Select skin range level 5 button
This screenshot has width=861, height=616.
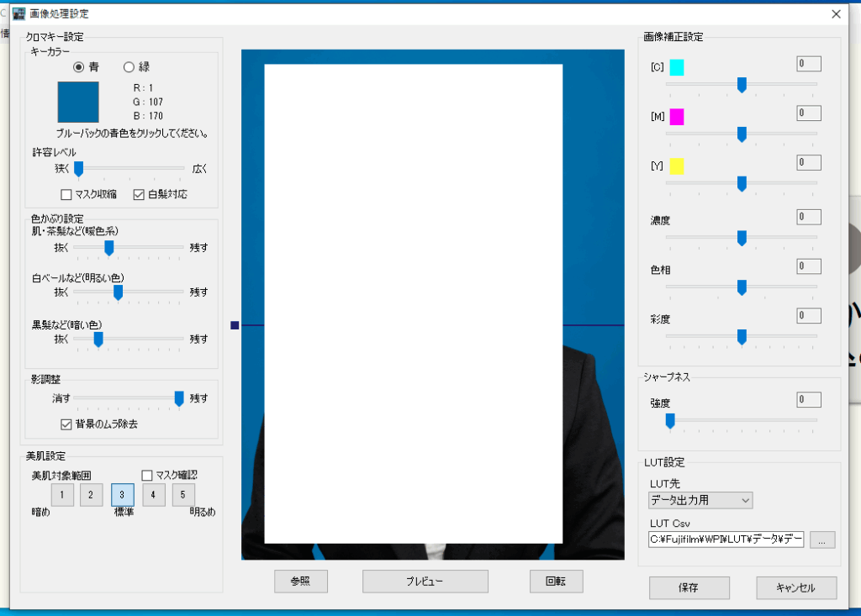tap(183, 495)
